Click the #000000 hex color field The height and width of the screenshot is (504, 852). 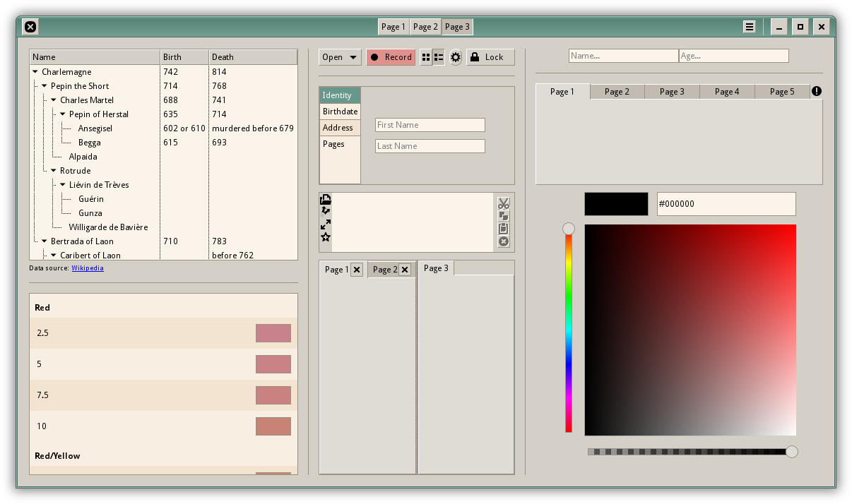(726, 204)
